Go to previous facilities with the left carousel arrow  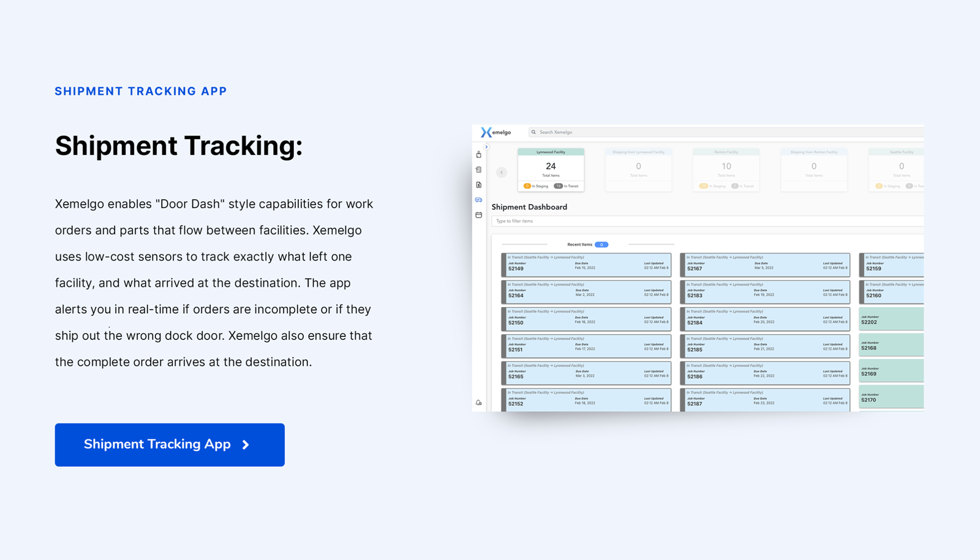(502, 172)
